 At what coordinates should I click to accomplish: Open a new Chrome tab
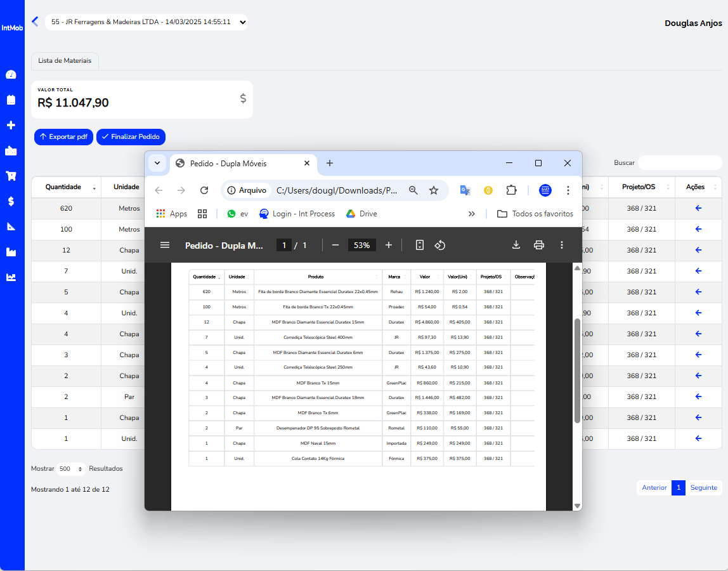tap(330, 163)
